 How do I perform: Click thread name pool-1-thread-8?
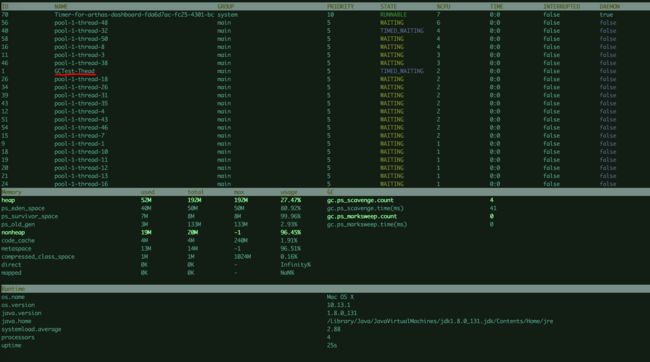point(79,47)
